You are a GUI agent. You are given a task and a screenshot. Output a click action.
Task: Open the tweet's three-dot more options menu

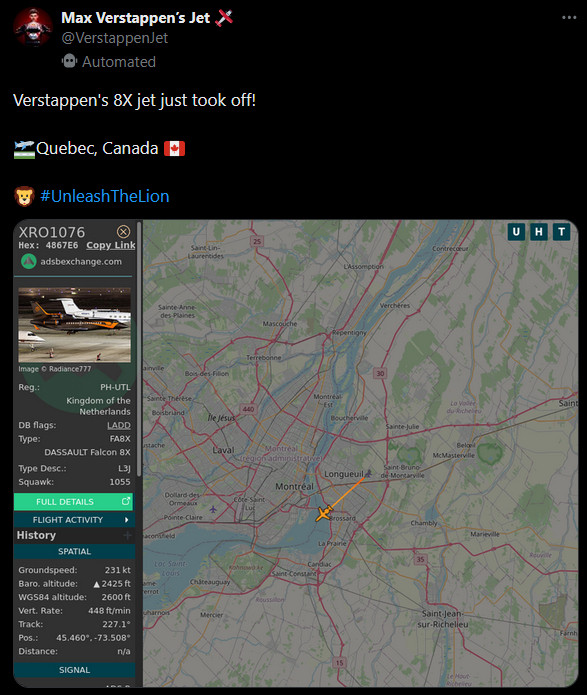[x=569, y=18]
